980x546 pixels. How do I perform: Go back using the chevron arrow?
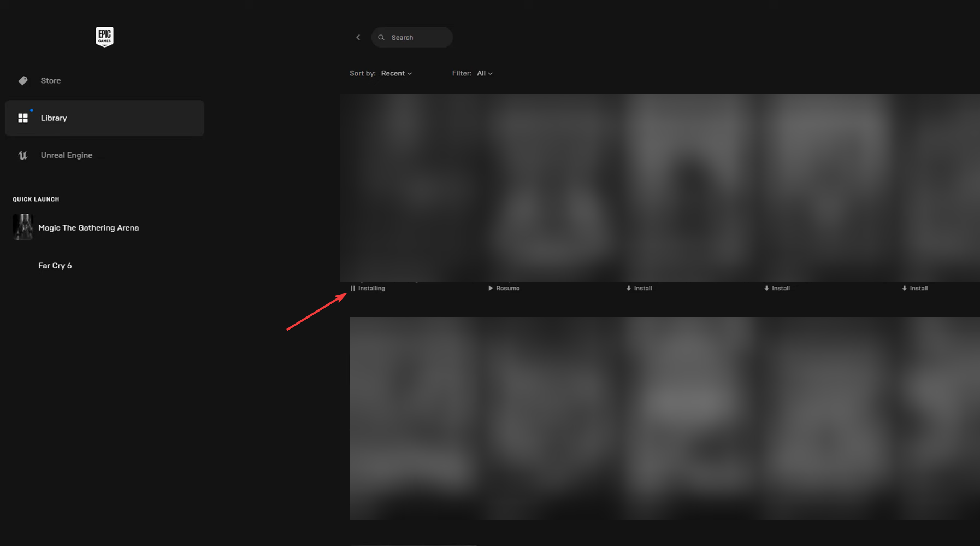click(x=358, y=38)
